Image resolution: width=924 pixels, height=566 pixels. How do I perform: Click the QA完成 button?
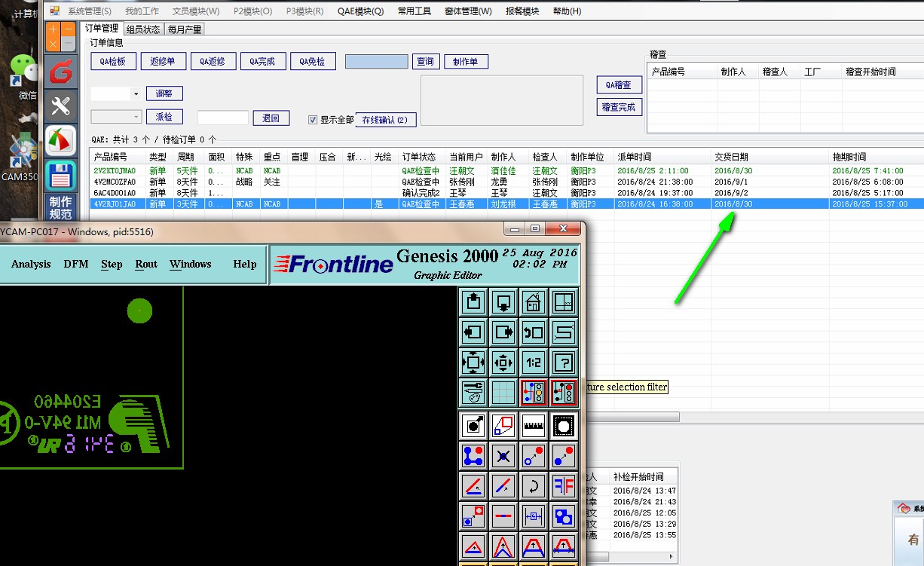(262, 62)
